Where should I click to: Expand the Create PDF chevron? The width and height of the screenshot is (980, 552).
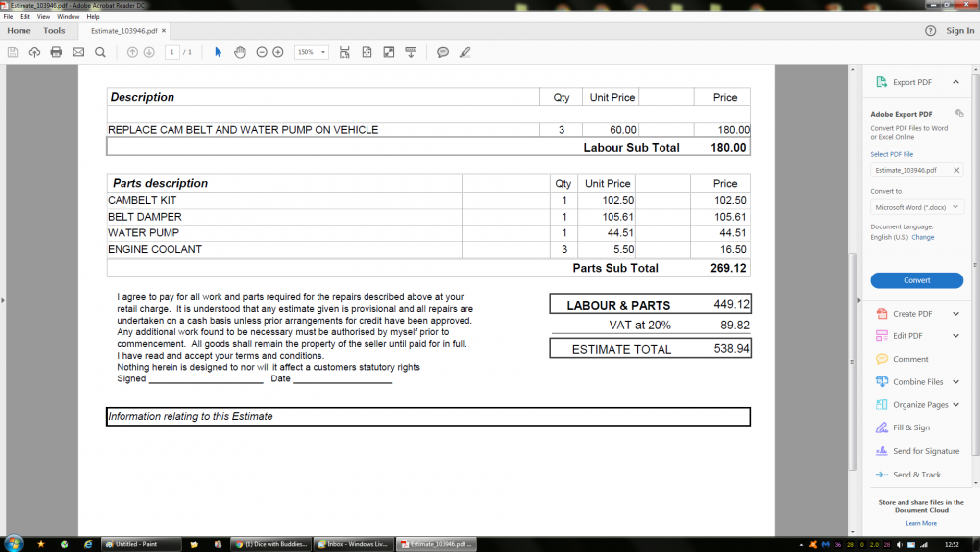[x=955, y=314]
